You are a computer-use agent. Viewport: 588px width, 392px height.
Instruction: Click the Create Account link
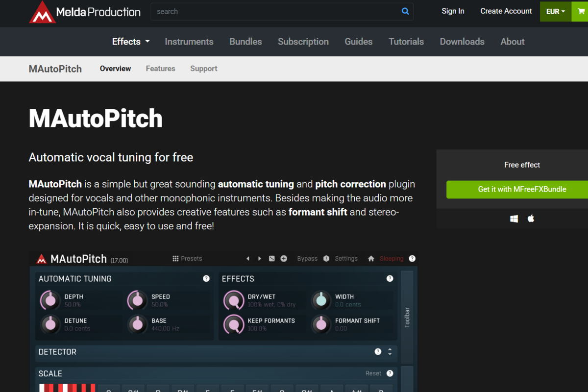(x=506, y=11)
